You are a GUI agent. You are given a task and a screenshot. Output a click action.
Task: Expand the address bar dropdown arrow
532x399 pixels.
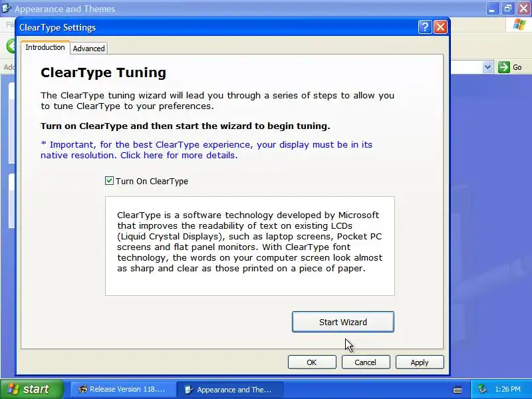[x=487, y=67]
